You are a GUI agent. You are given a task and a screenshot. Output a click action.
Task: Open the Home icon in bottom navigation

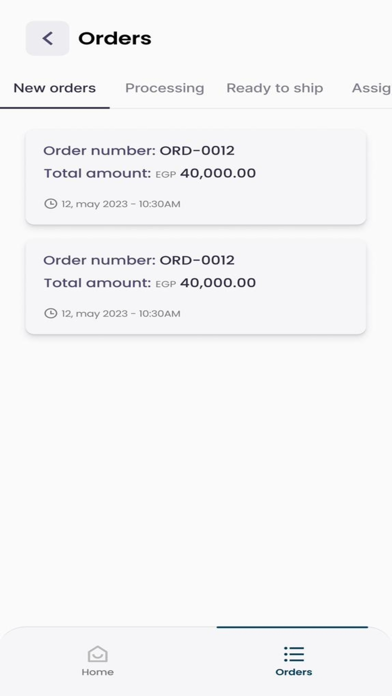tap(98, 654)
